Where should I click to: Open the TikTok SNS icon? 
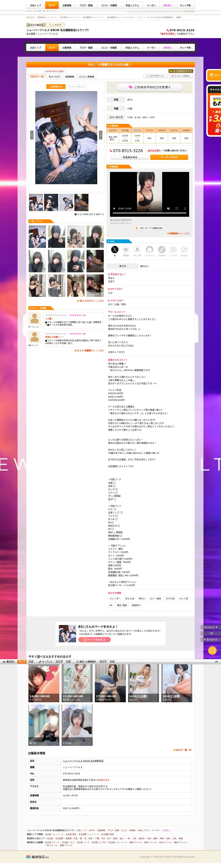(x=162, y=251)
